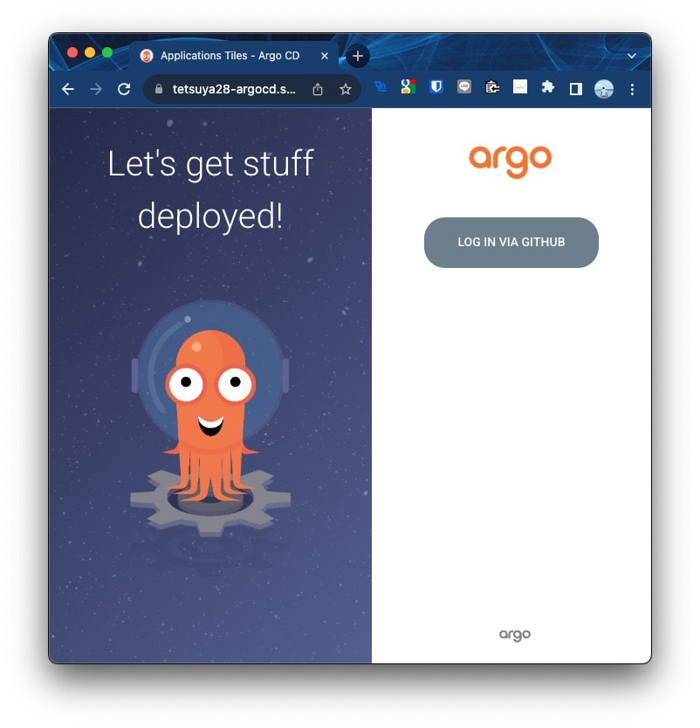
Task: Open the share page icon
Action: pyautogui.click(x=318, y=89)
